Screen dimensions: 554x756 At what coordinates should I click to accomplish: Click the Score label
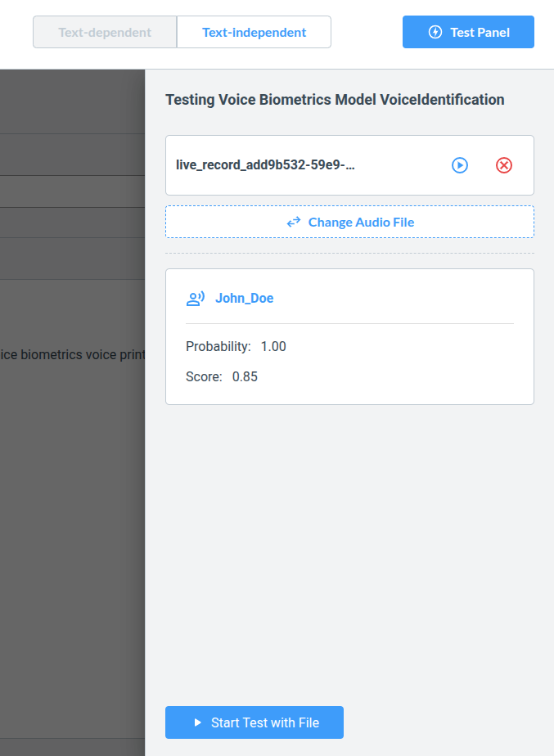coord(204,377)
